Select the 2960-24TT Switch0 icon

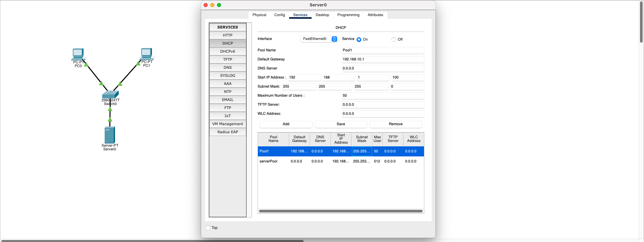pos(110,94)
